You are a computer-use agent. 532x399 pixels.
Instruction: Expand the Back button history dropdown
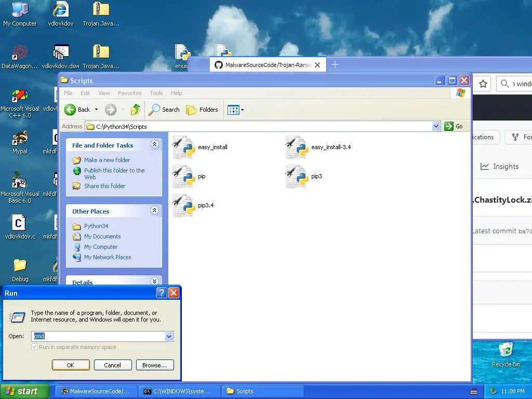tap(96, 110)
